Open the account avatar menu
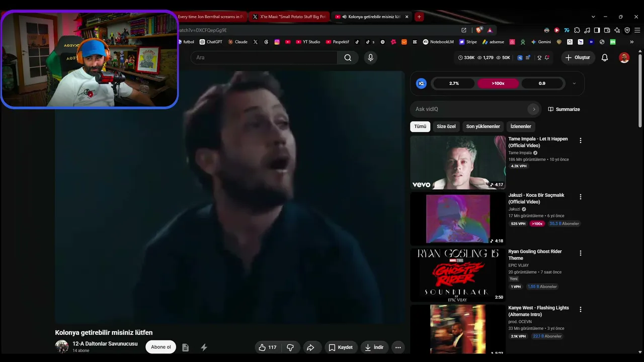644x362 pixels. point(624,58)
